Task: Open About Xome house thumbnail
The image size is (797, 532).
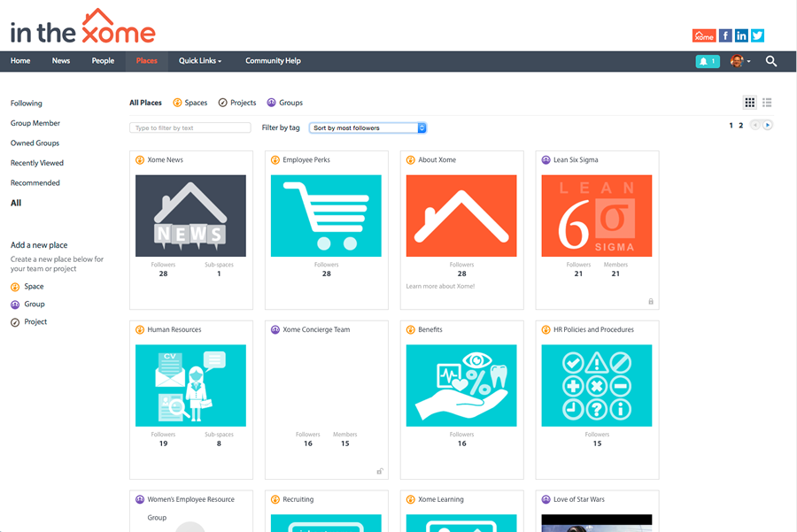Action: coord(461,216)
